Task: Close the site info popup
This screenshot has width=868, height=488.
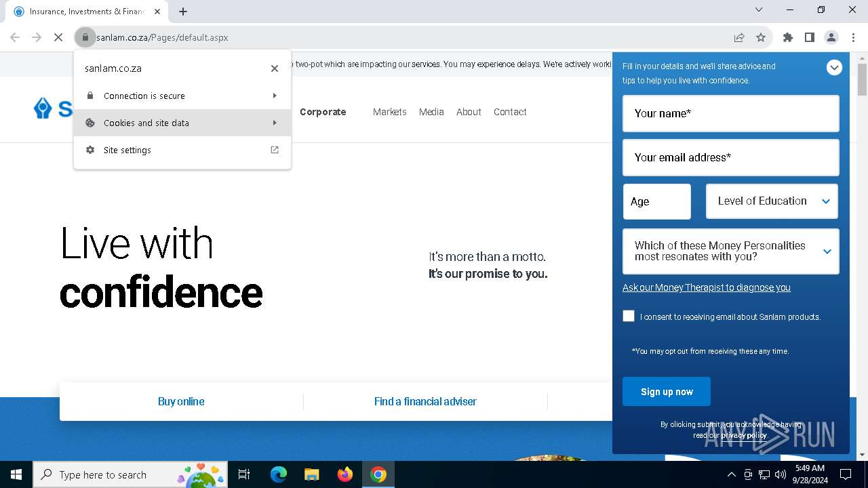Action: (275, 68)
